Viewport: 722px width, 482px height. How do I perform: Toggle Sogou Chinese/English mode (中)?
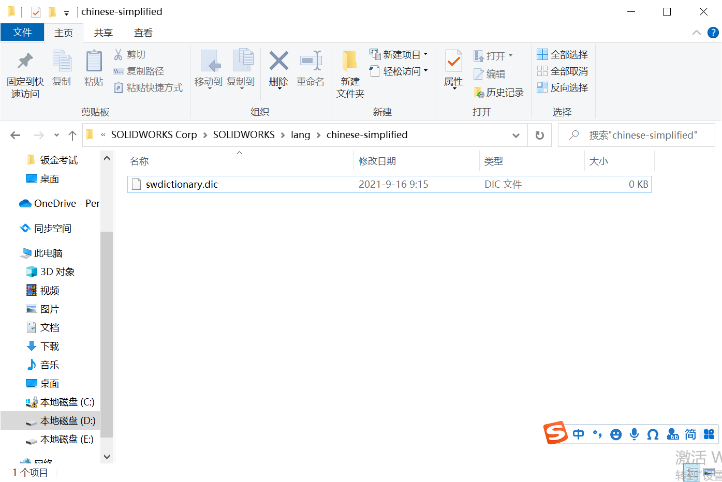pyautogui.click(x=578, y=434)
